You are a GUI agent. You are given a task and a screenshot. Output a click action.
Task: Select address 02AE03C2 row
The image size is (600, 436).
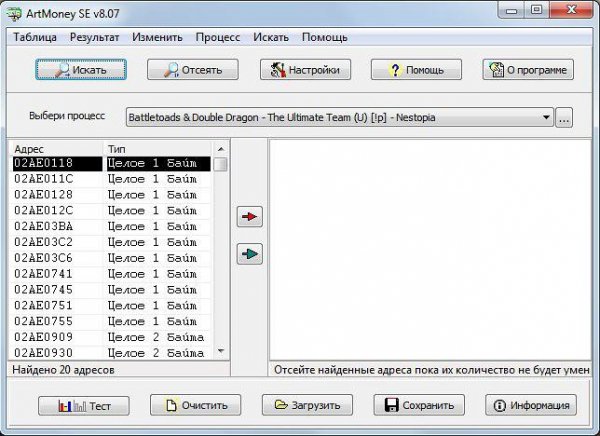coord(111,242)
